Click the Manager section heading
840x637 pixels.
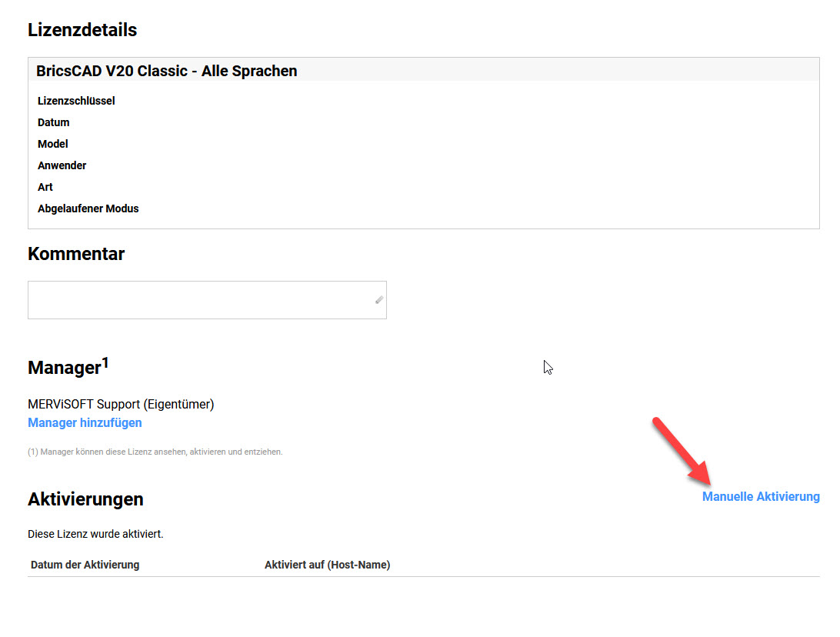pos(65,368)
